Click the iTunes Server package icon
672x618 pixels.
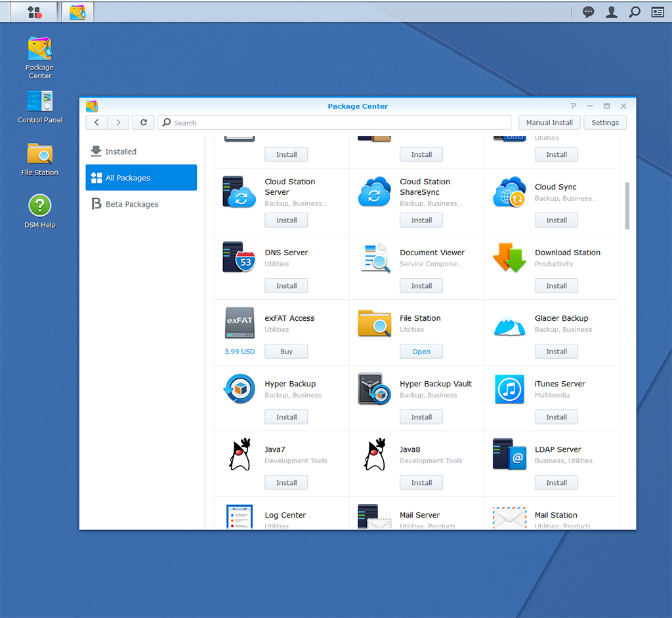(509, 389)
